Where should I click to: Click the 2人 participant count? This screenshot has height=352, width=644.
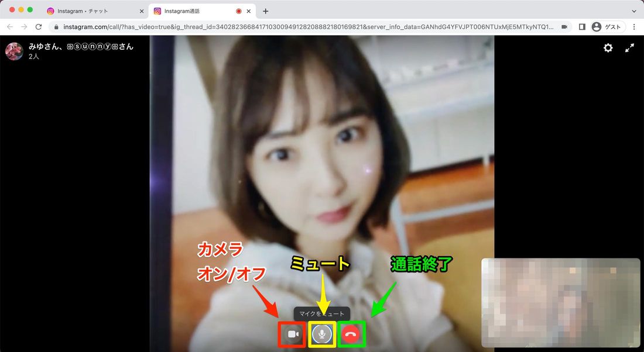click(34, 57)
